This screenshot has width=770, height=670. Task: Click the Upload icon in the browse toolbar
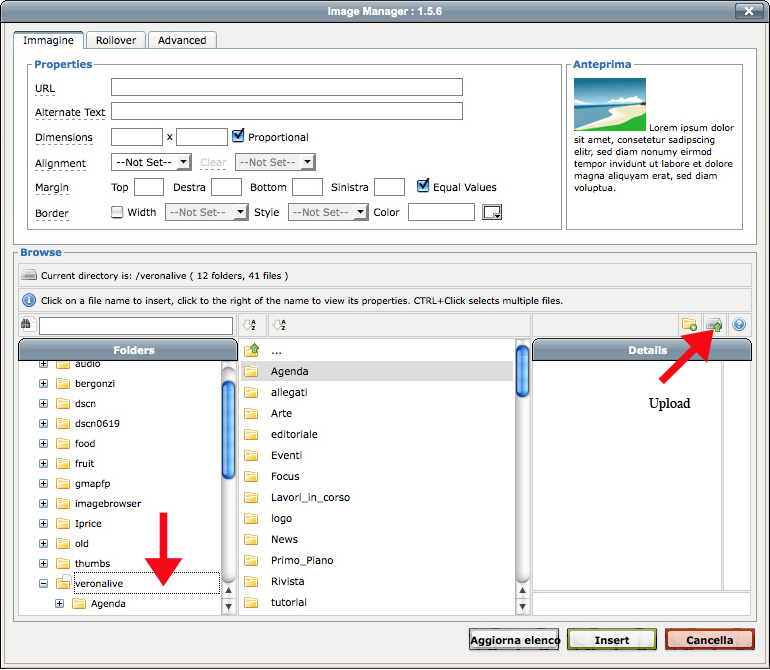click(x=714, y=325)
